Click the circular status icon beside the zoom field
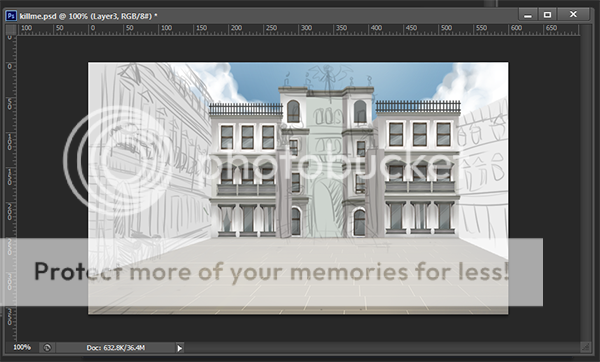The image size is (600, 362). coord(47,347)
